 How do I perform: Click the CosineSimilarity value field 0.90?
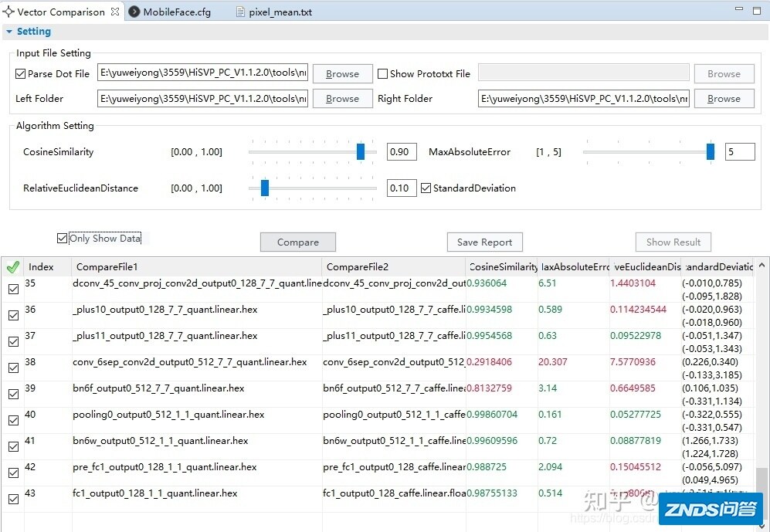402,151
